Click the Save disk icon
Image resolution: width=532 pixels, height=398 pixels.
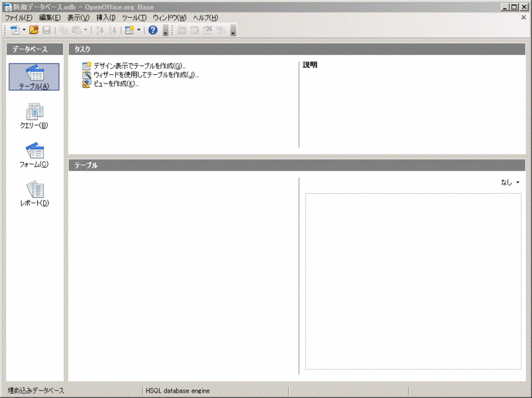[46, 31]
